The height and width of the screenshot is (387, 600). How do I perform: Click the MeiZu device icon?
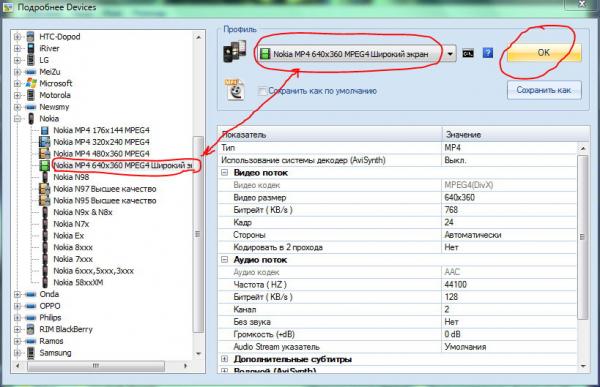pyautogui.click(x=31, y=72)
